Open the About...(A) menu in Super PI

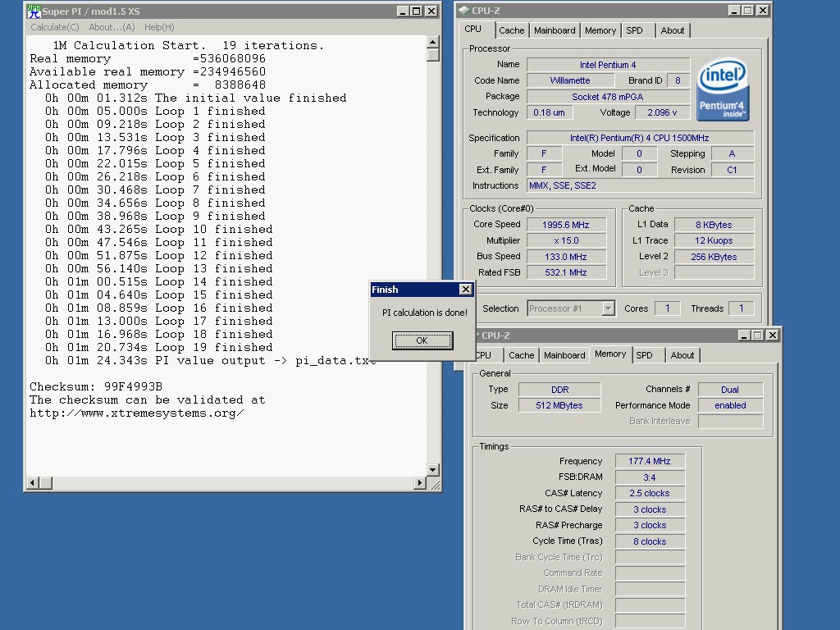tap(112, 27)
